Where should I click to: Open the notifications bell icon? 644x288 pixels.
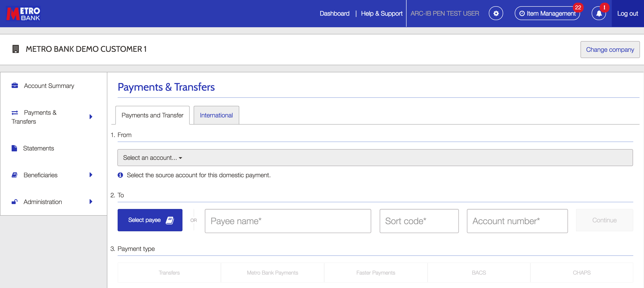pos(599,13)
